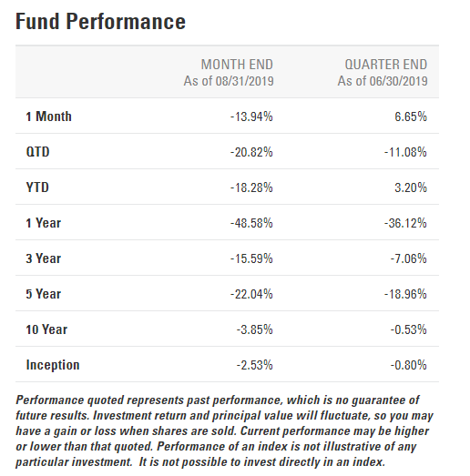Click the 10 Year row label
Viewport: 470px width, 476px height.
pyautogui.click(x=46, y=329)
